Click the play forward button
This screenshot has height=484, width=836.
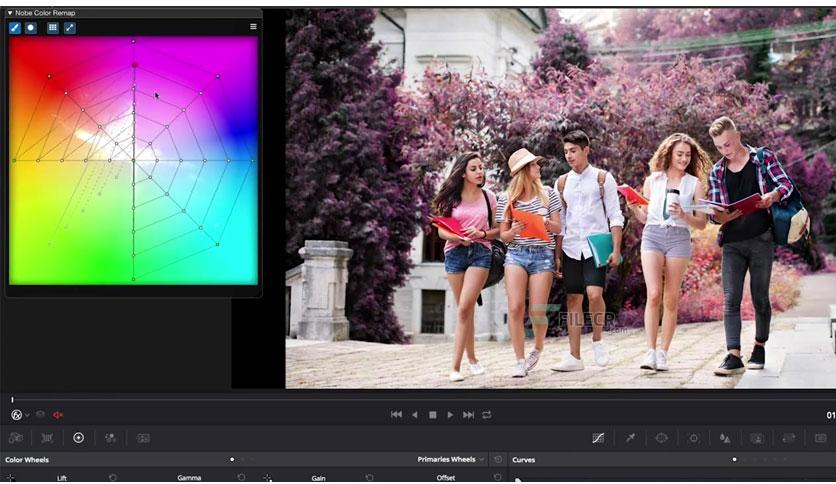pos(451,415)
